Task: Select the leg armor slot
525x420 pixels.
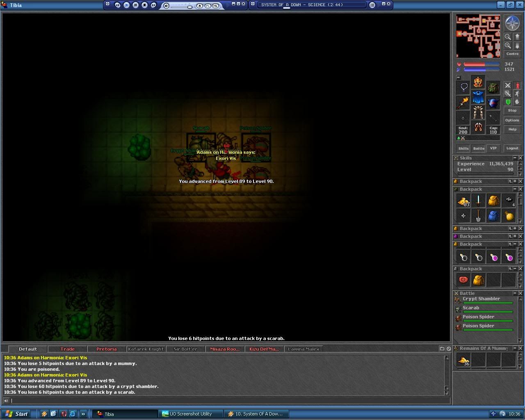Action: pos(478,112)
